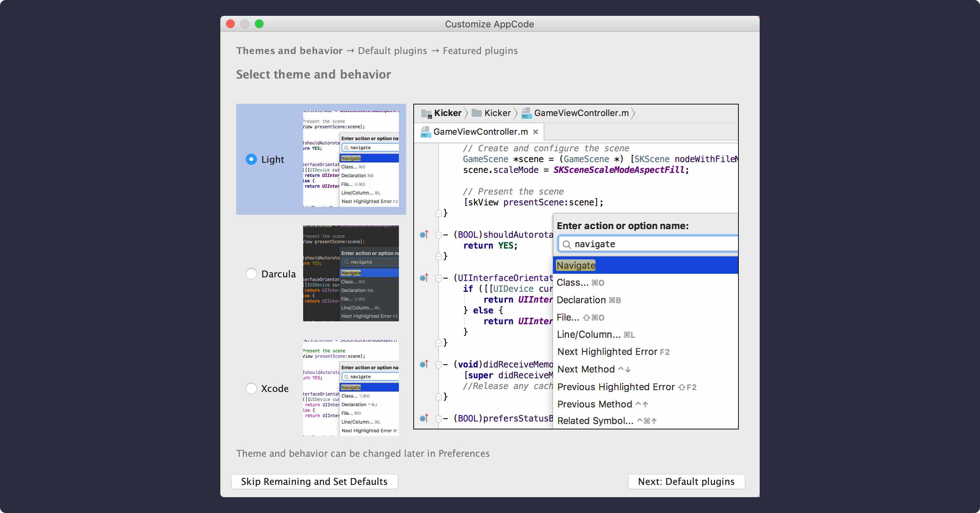Click override gutter icon beside UIInterfaceOrientation method
The image size is (980, 513).
[x=424, y=278]
